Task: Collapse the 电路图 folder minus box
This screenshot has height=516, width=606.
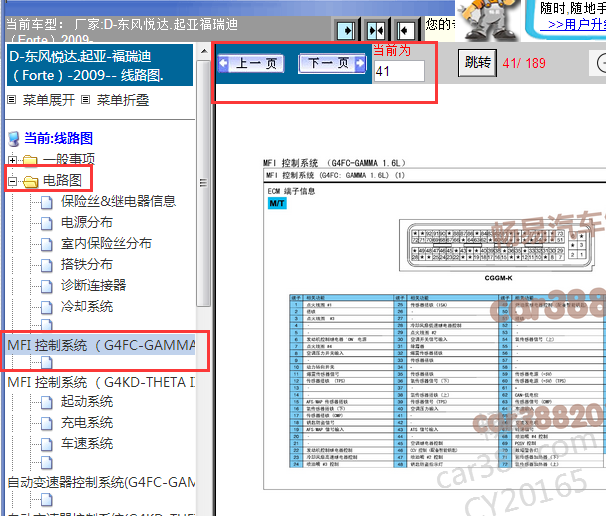Action: [x=12, y=181]
